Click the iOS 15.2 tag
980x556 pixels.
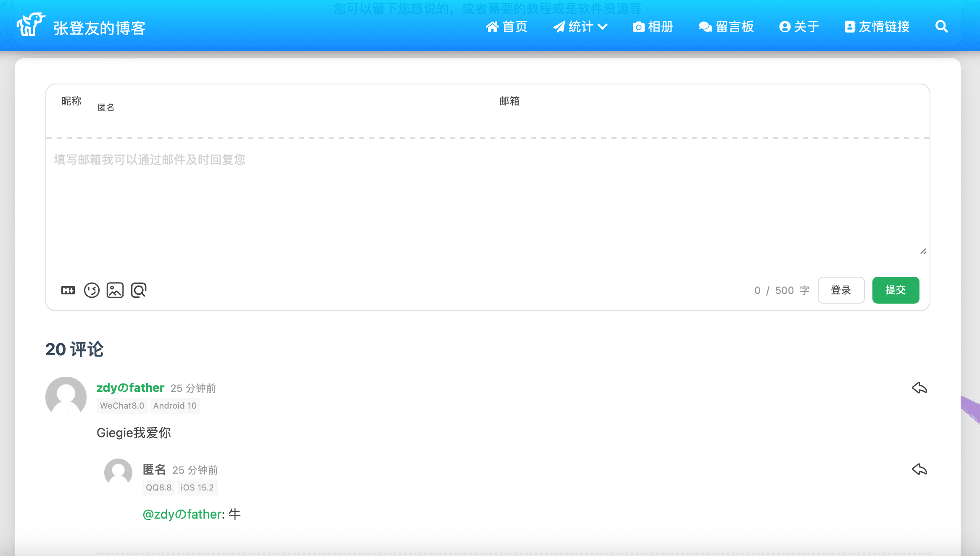pyautogui.click(x=197, y=488)
